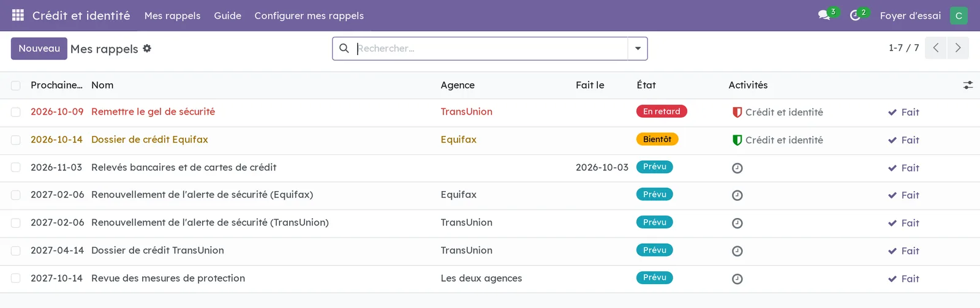The width and height of the screenshot is (980, 308).
Task: Check the Remettre le gel de sécurité row
Action: [x=16, y=112]
